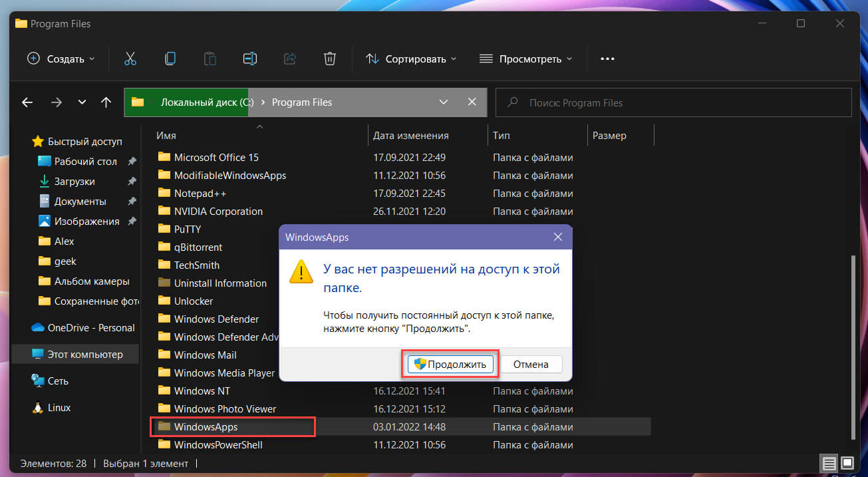Open Изображения in sidebar

tap(86, 221)
